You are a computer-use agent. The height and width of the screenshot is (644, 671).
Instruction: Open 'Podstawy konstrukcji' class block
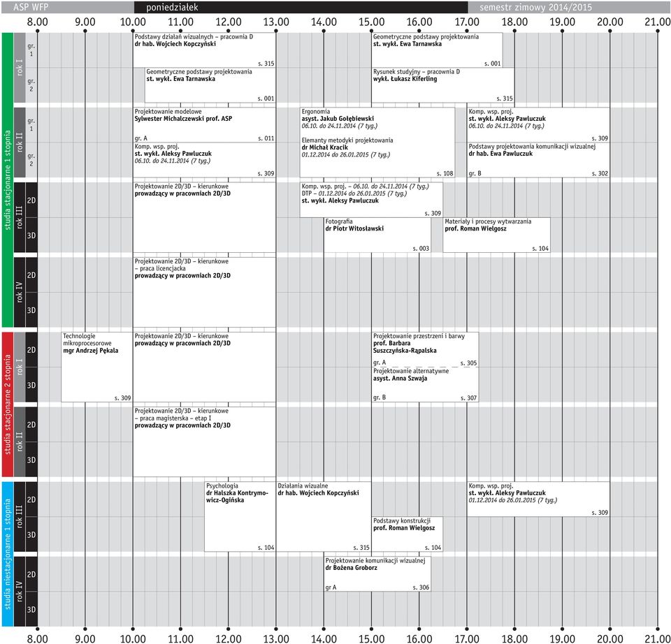[407, 534]
